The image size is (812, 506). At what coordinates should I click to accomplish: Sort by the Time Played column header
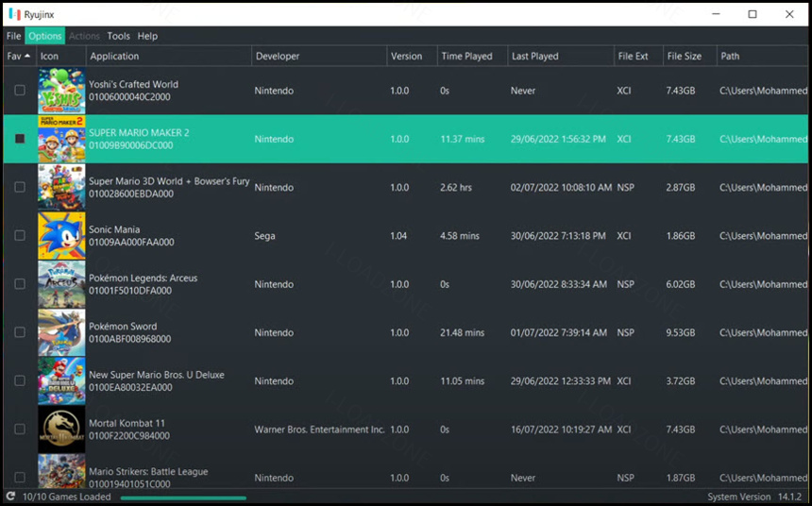[x=473, y=56]
